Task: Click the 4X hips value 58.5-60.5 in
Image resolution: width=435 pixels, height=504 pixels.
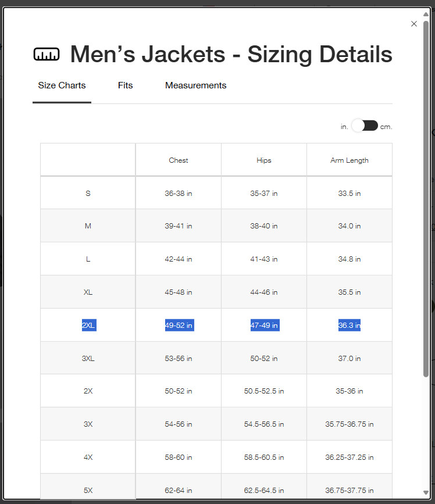Action: point(264,457)
